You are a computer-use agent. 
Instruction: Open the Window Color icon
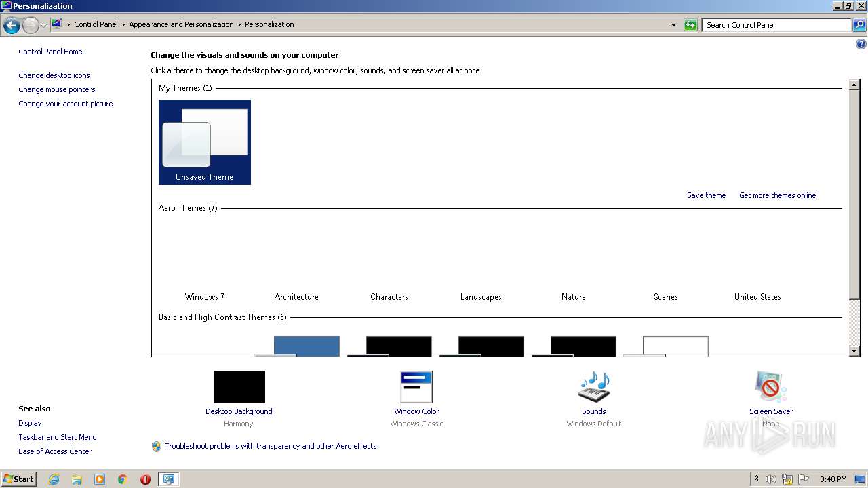click(x=416, y=387)
